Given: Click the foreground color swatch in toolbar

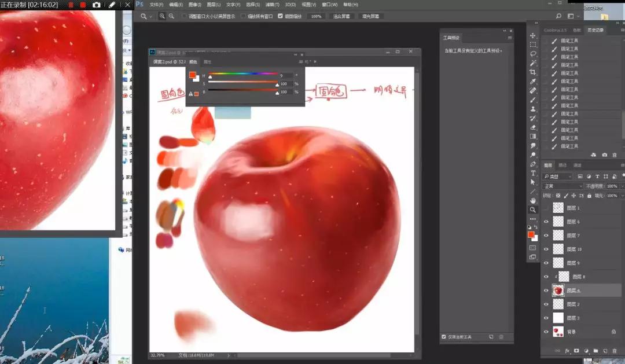Looking at the screenshot, I should 531,234.
